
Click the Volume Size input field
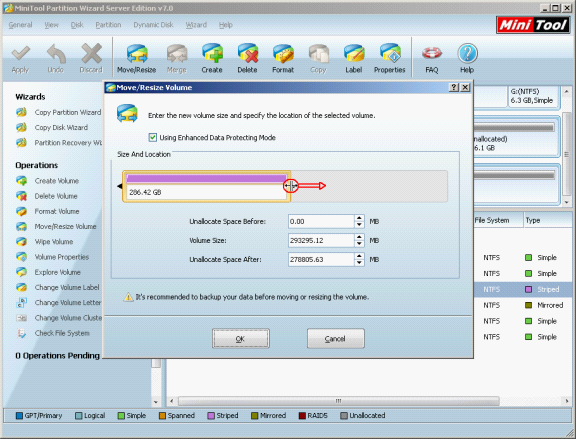click(321, 240)
